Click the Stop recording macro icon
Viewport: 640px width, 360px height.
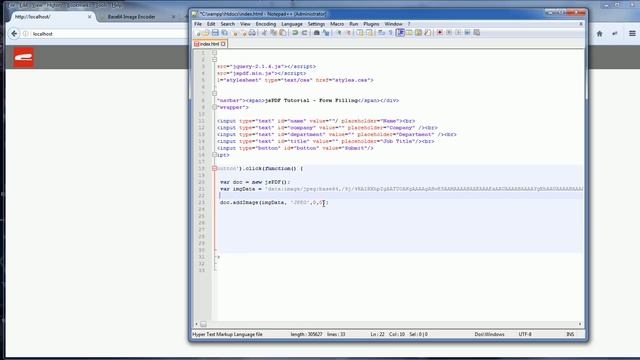(x=449, y=33)
